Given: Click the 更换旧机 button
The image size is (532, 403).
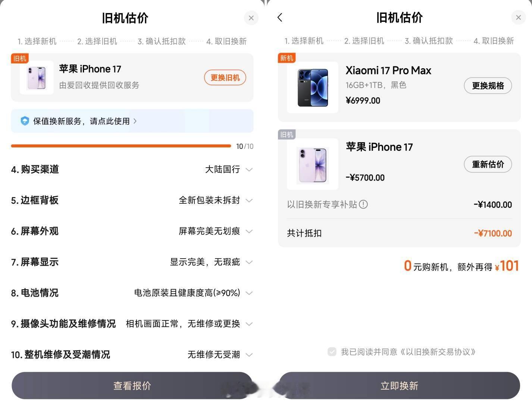Looking at the screenshot, I should pos(225,78).
